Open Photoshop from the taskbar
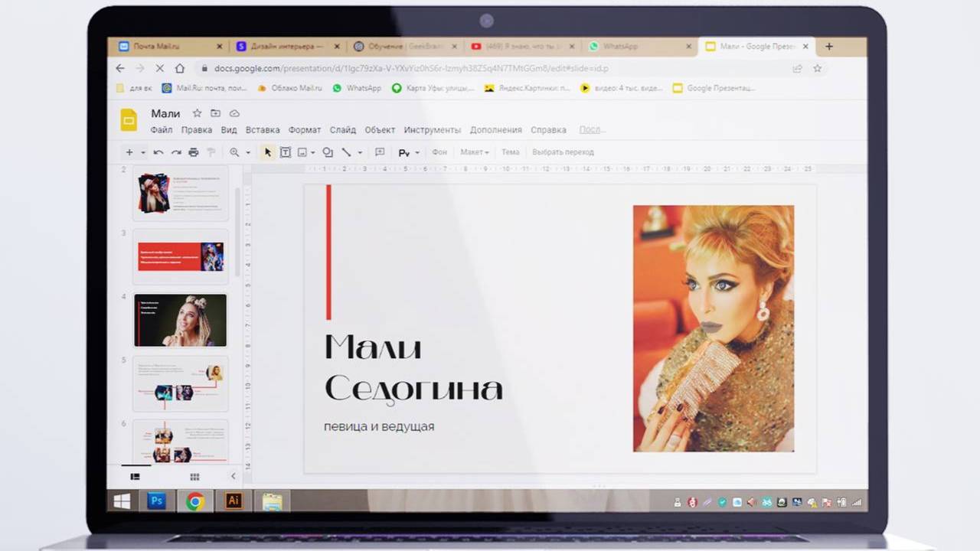Image resolution: width=980 pixels, height=551 pixels. pyautogui.click(x=157, y=501)
